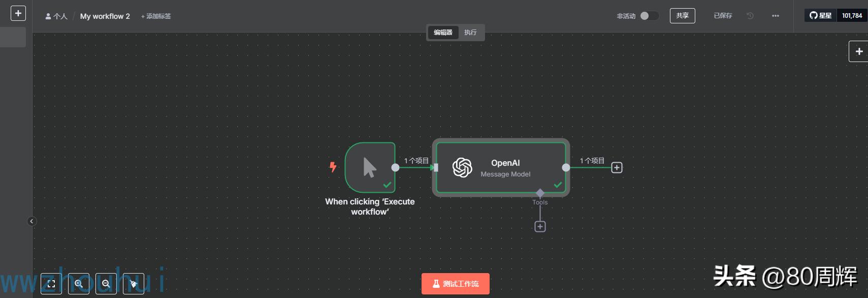Click the add-new plus button in the top-left sidebar
Viewport: 868px width, 298px height.
18,13
